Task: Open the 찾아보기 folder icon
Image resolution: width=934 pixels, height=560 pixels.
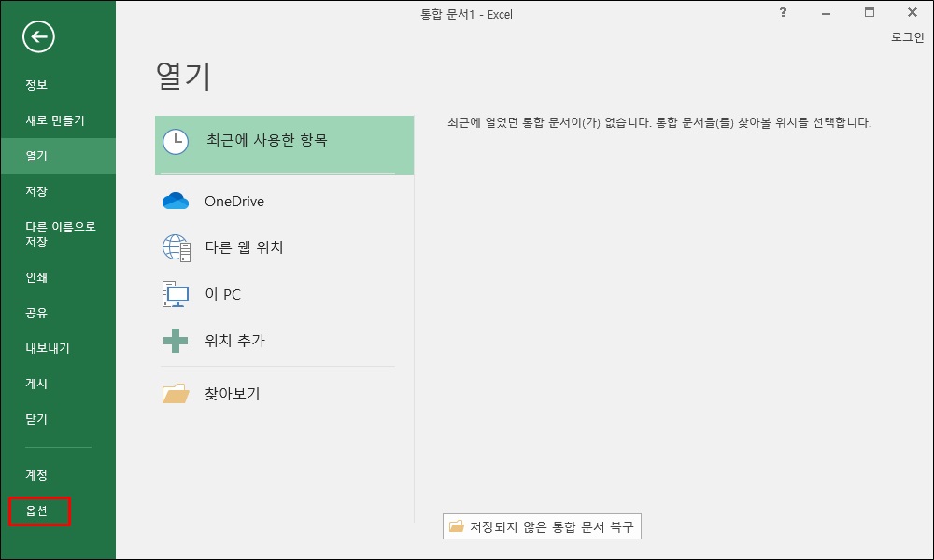Action: click(176, 393)
